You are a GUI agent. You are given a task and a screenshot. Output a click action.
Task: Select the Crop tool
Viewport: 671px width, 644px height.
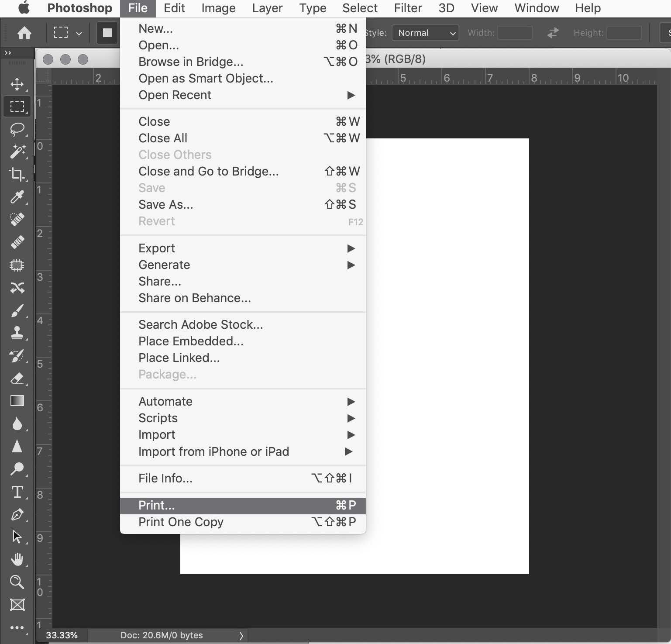click(x=17, y=174)
